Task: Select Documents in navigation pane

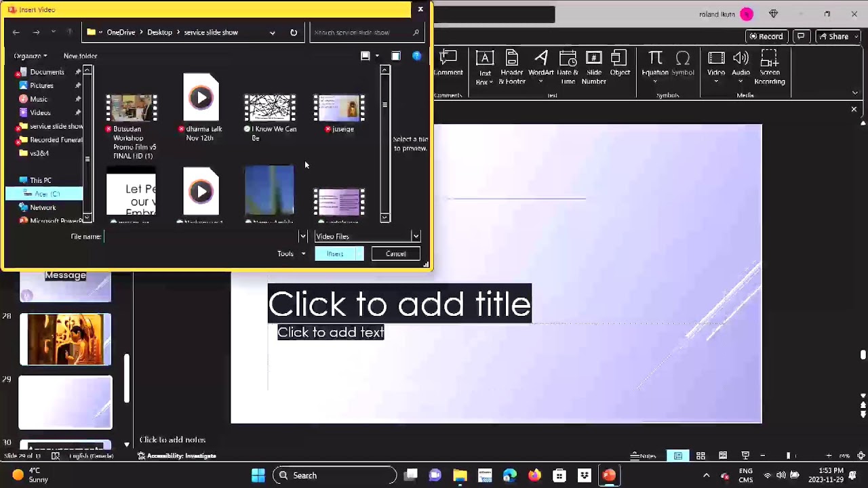Action: pyautogui.click(x=47, y=72)
